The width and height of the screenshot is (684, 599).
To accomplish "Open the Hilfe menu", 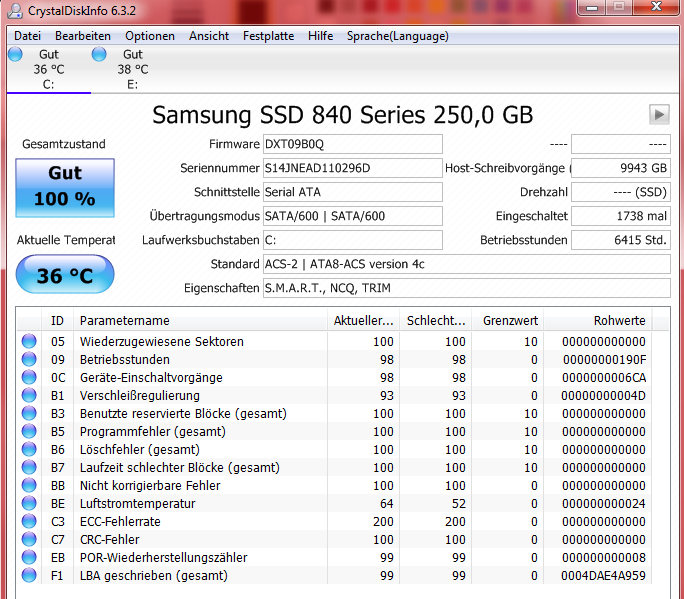I will tap(321, 36).
